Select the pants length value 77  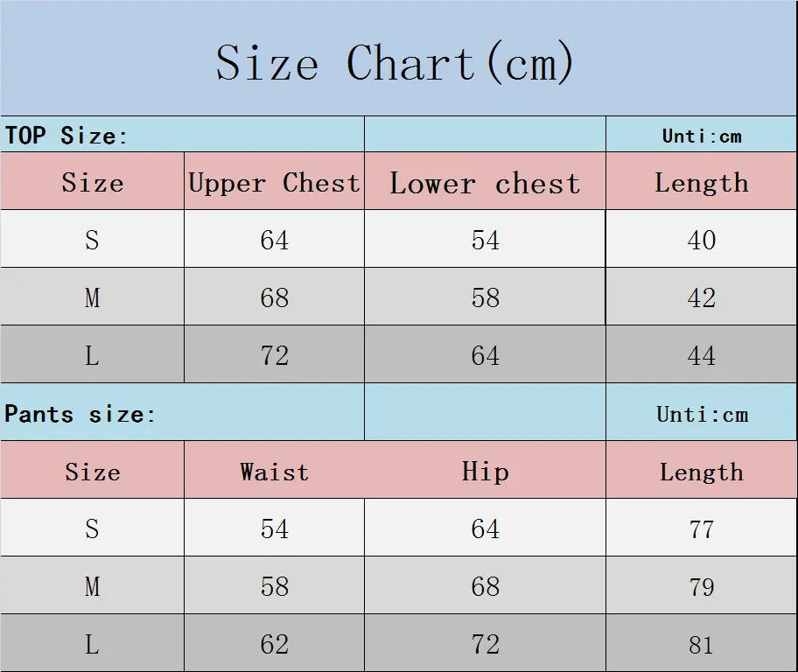point(702,528)
